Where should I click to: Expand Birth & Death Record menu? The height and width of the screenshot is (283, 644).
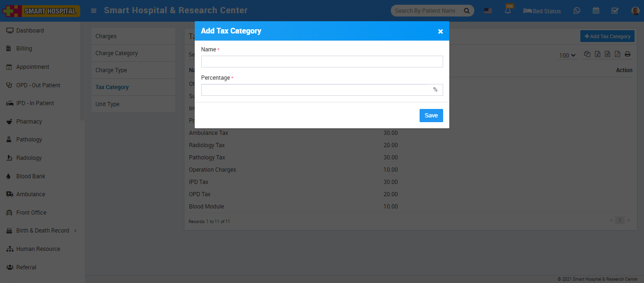pos(42,231)
